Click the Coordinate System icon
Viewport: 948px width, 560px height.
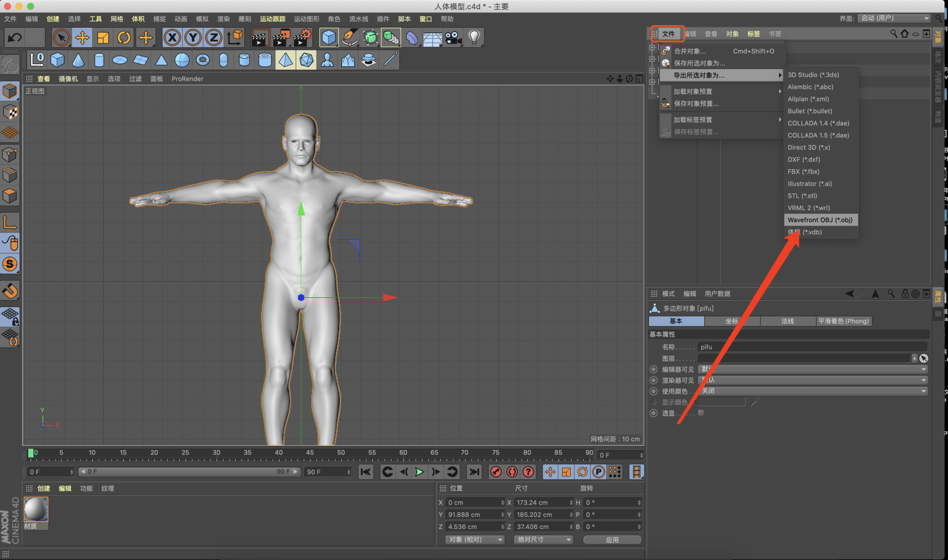coord(235,38)
